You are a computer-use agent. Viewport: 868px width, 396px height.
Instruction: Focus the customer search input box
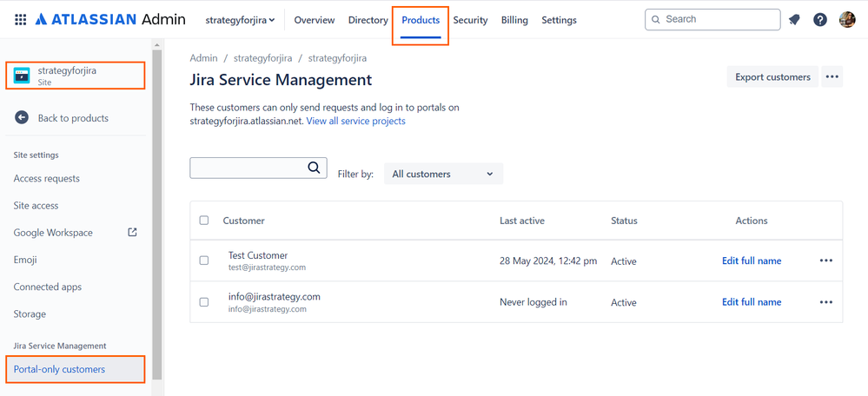click(258, 168)
